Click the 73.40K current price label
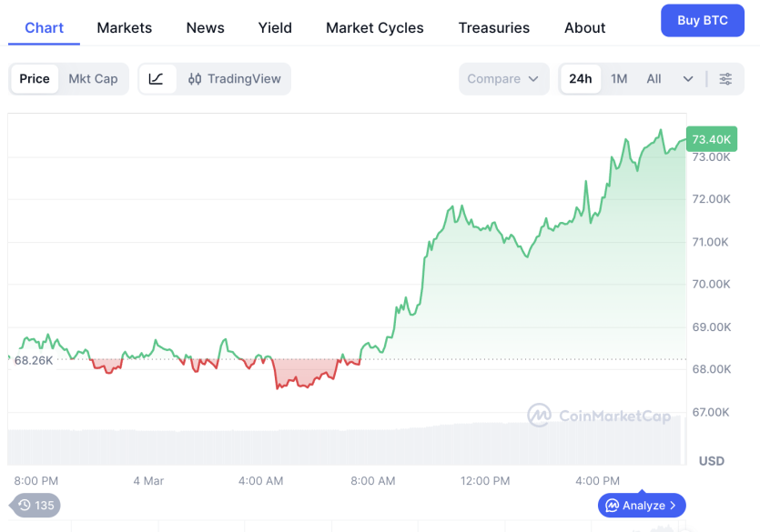760x532 pixels. 711,139
